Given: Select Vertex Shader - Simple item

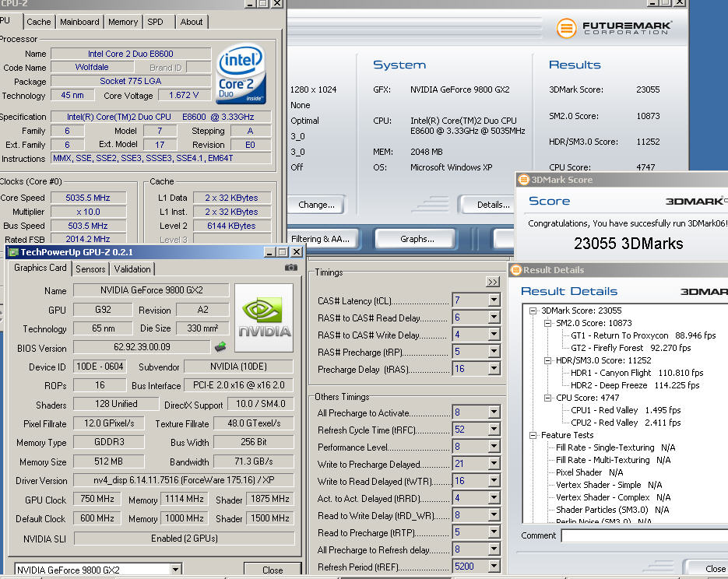Looking at the screenshot, I should [x=609, y=486].
